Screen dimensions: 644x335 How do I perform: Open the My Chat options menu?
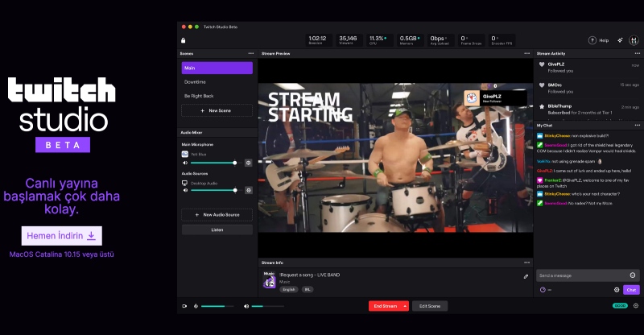(x=637, y=126)
